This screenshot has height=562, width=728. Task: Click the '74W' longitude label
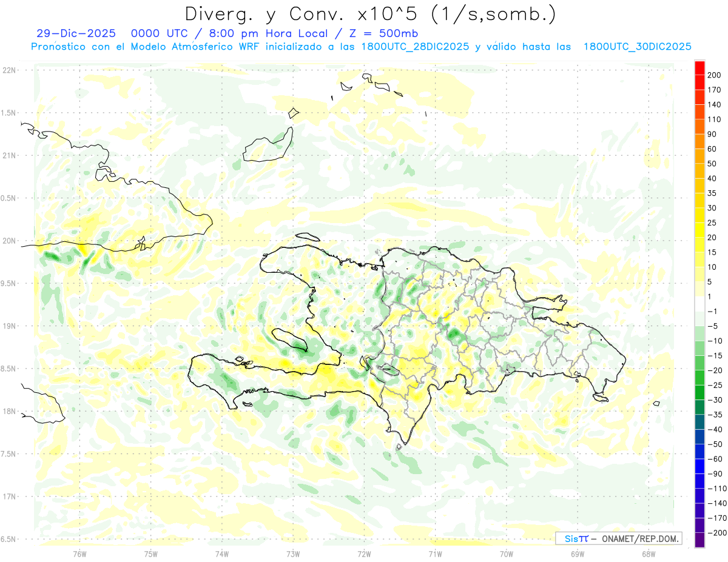point(222,554)
